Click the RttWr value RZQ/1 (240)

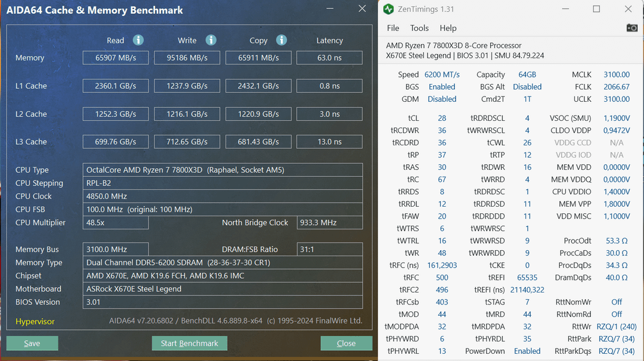point(617,326)
